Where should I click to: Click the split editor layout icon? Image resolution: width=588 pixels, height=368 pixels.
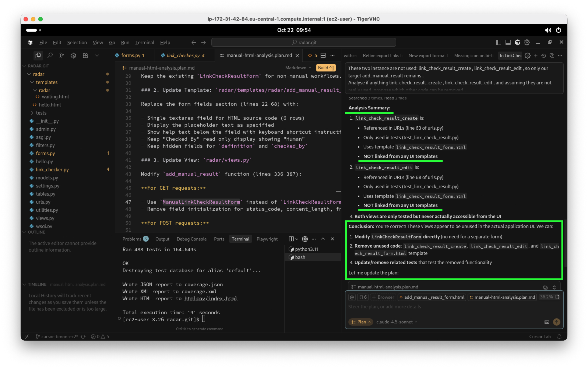click(323, 55)
